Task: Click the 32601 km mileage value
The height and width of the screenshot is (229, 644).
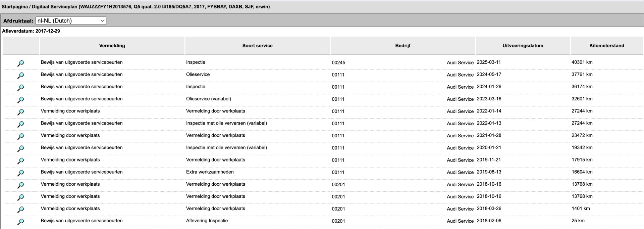Action: (582, 99)
